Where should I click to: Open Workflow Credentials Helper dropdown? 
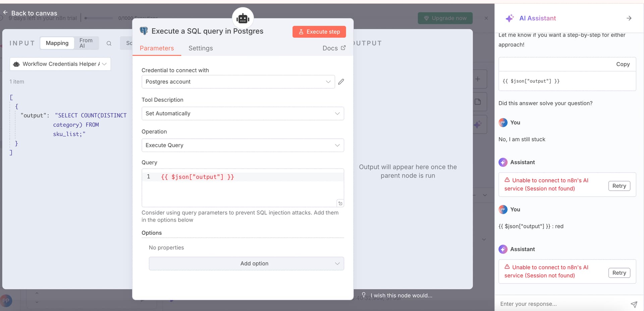click(60, 64)
